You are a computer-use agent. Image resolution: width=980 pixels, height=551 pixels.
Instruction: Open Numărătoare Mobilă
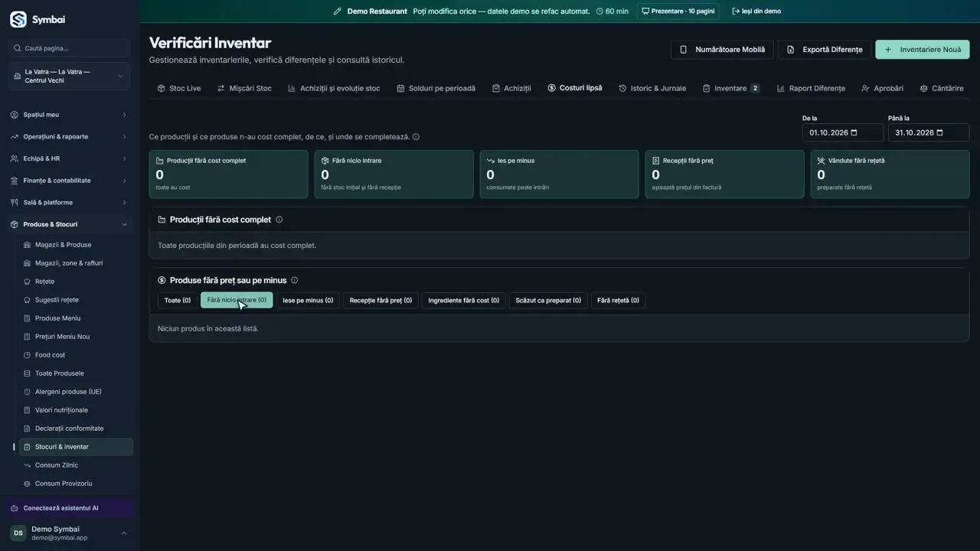coord(723,50)
